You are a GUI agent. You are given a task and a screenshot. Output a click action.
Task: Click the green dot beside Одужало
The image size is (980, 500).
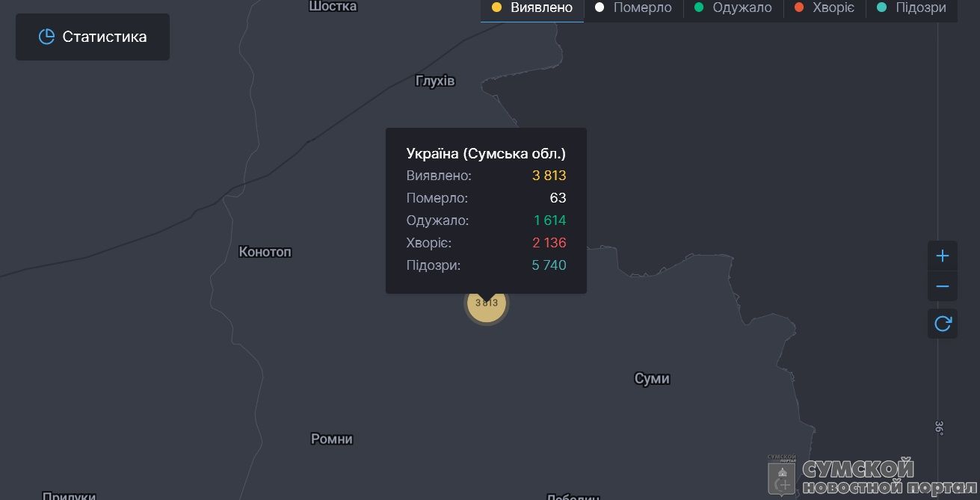point(699,8)
